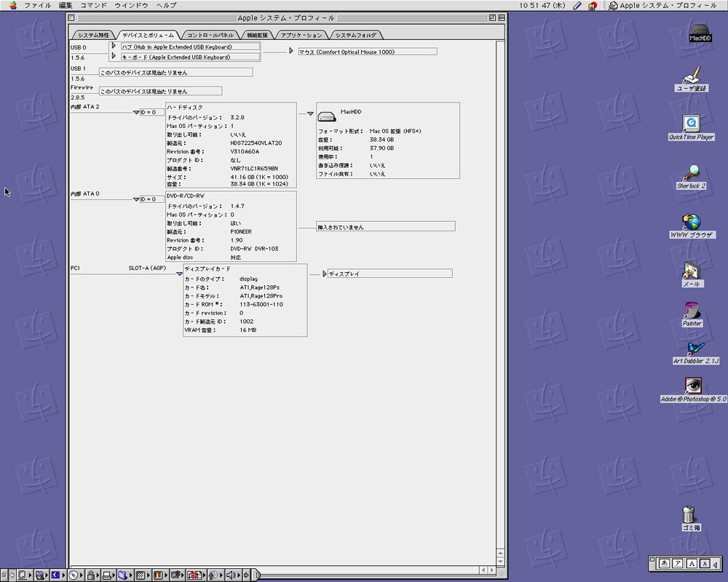
Task: Switch to the コントロールパネル tab
Action: [210, 35]
